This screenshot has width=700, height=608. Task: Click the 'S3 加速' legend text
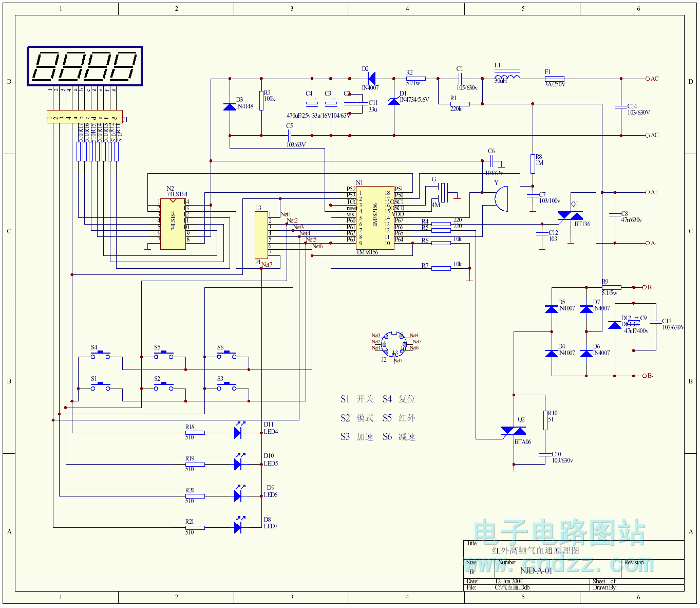[x=357, y=437]
